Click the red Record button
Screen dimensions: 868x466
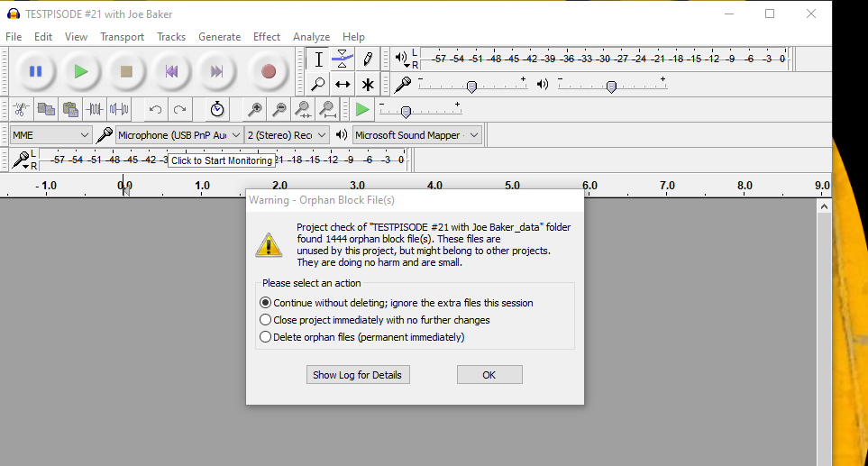[x=269, y=71]
